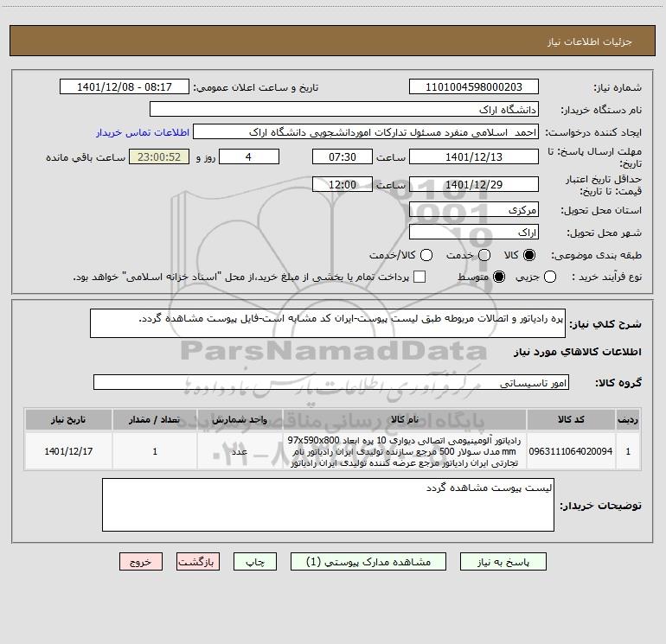Open اطلاعات تماس خریدار link
The image size is (666, 644).
[x=143, y=132]
